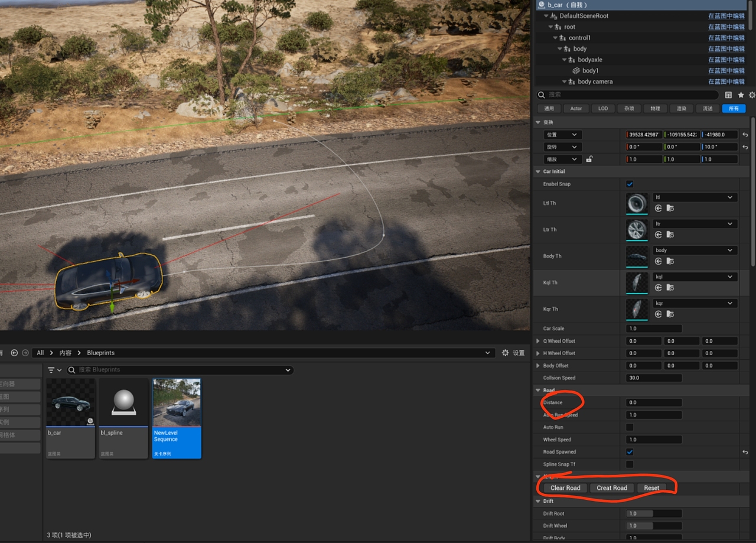Click the content browser forward arrow
Image resolution: width=756 pixels, height=543 pixels.
point(25,353)
